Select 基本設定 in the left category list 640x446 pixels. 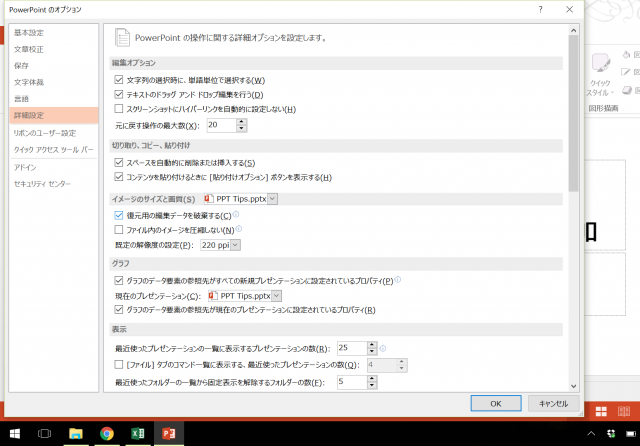click(x=29, y=32)
